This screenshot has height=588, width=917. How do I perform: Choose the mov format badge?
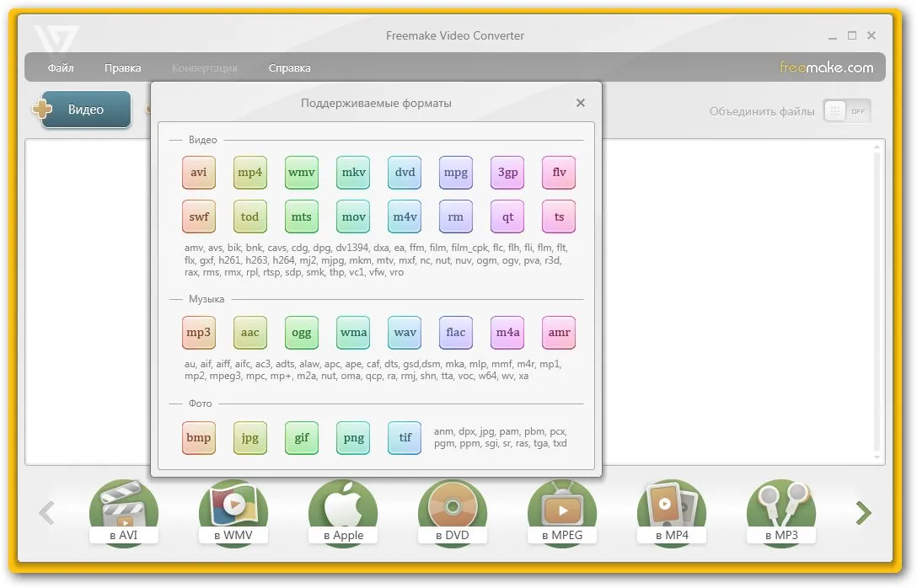click(x=353, y=216)
